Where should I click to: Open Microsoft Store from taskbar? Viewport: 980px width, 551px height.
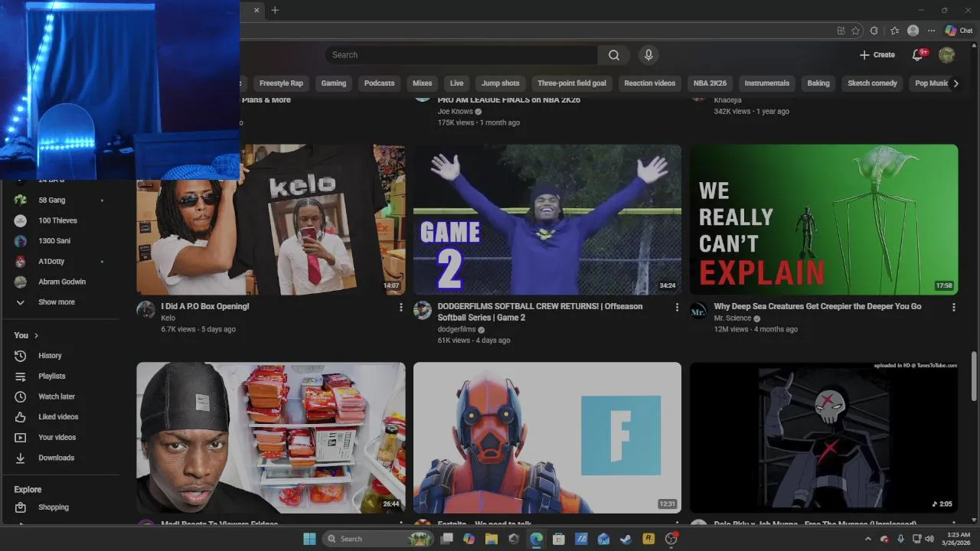tap(559, 539)
